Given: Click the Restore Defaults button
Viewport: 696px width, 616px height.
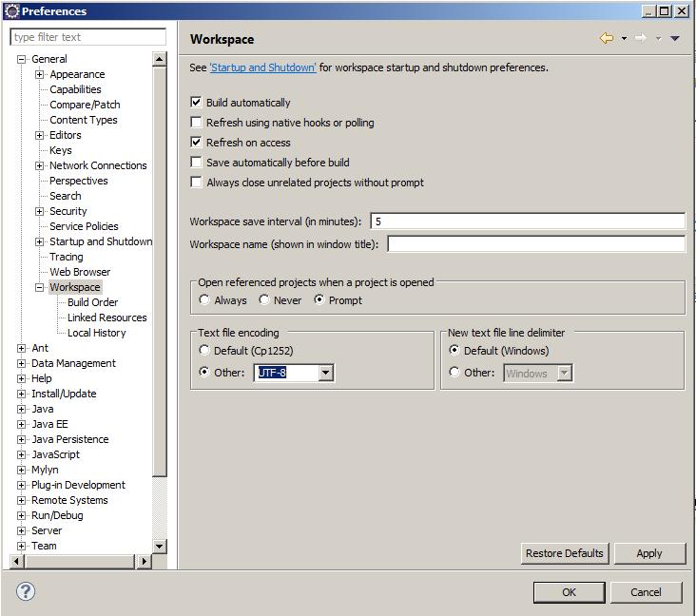Looking at the screenshot, I should pyautogui.click(x=564, y=553).
